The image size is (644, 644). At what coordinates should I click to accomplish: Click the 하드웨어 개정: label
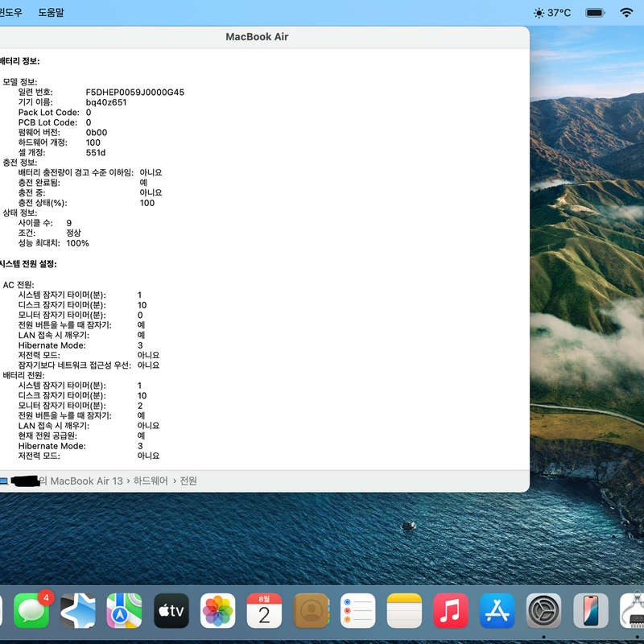[x=43, y=142]
